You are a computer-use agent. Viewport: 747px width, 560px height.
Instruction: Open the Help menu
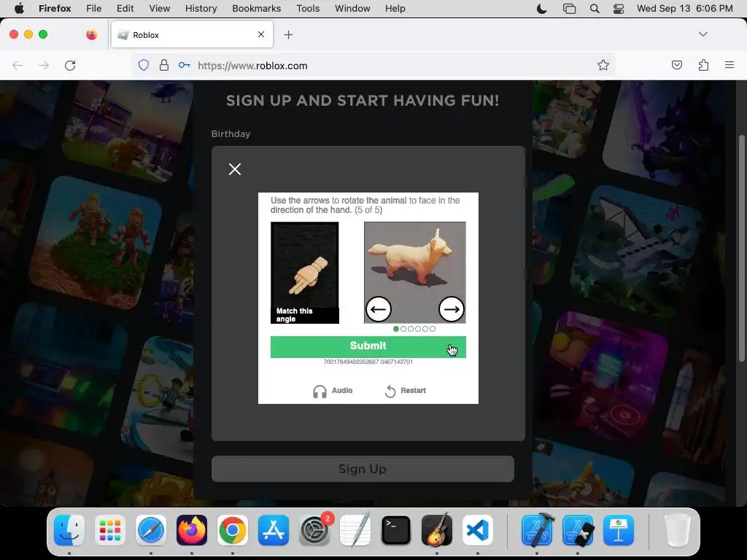[395, 9]
